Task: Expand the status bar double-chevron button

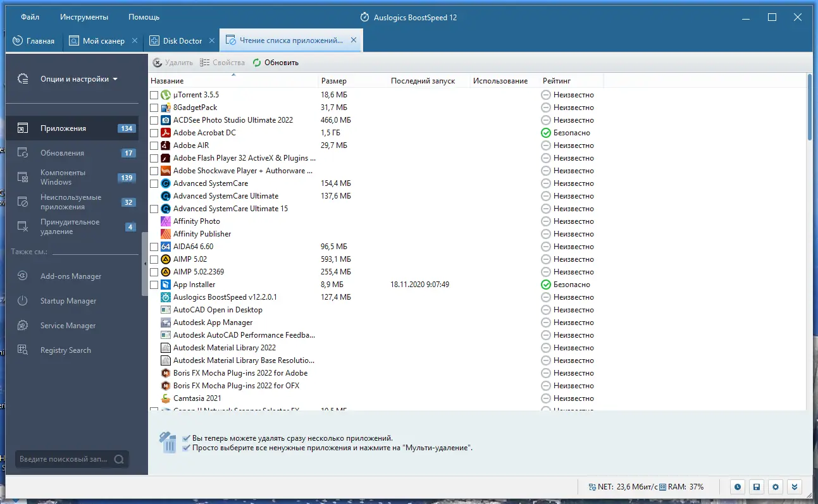Action: coord(795,487)
